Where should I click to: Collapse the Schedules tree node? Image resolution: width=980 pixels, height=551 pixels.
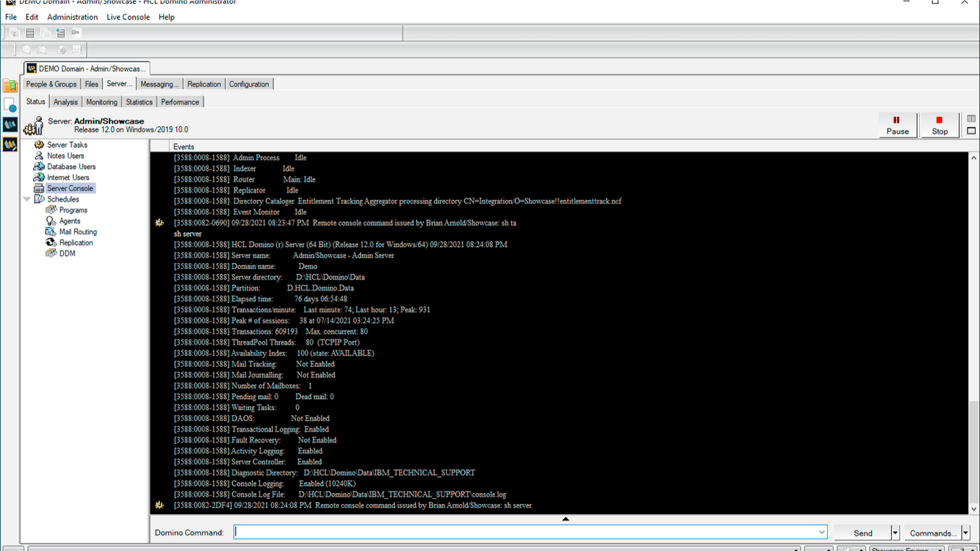(27, 199)
